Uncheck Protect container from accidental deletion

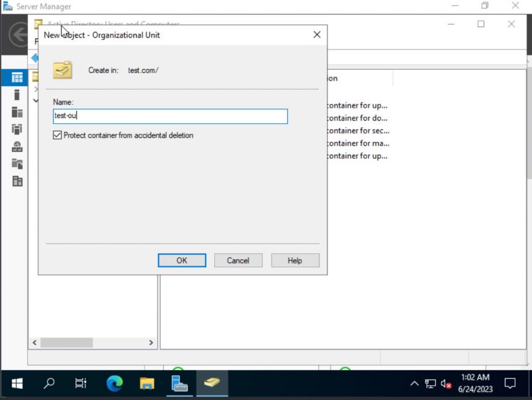point(57,135)
